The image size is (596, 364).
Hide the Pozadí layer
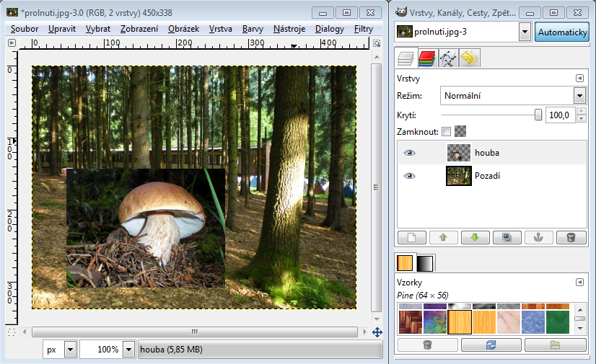[x=410, y=176]
